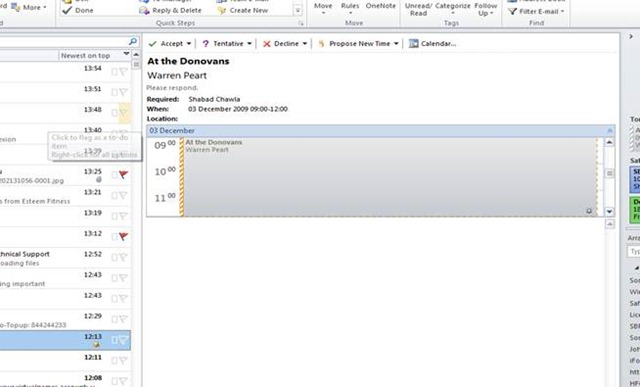This screenshot has width=640, height=387.
Task: Open Propose New Time dropdown arrow
Action: [396, 44]
